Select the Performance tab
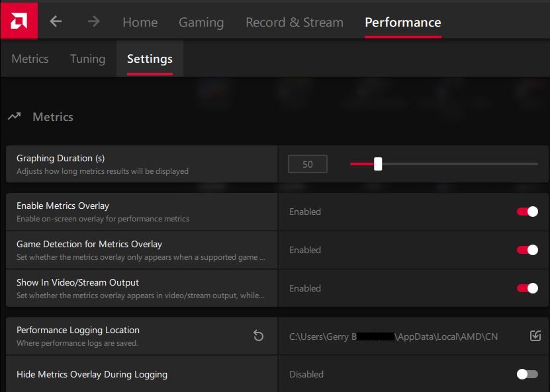550x392 pixels. tap(402, 22)
